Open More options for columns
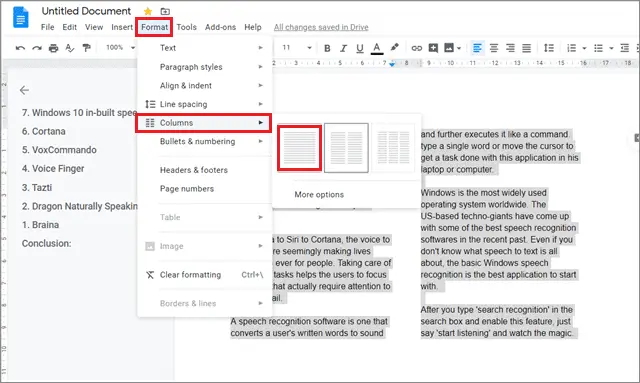The width and height of the screenshot is (640, 383). click(319, 195)
